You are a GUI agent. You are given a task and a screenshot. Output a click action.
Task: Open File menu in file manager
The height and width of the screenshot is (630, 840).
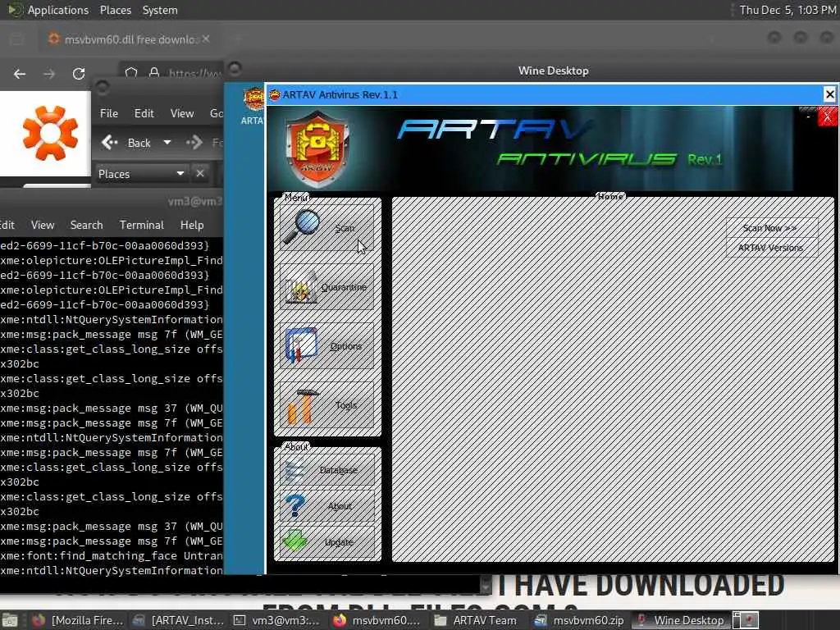(109, 113)
